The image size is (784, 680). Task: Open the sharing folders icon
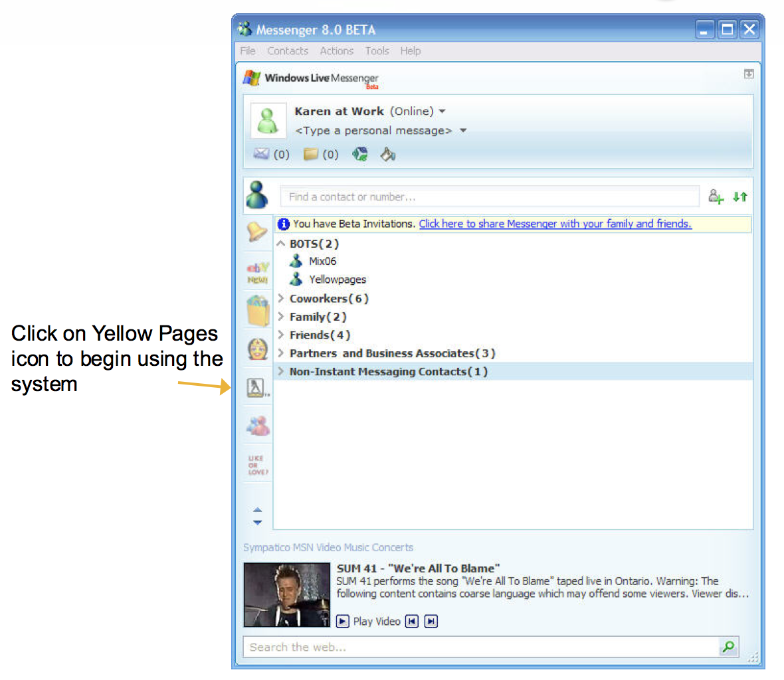(310, 154)
